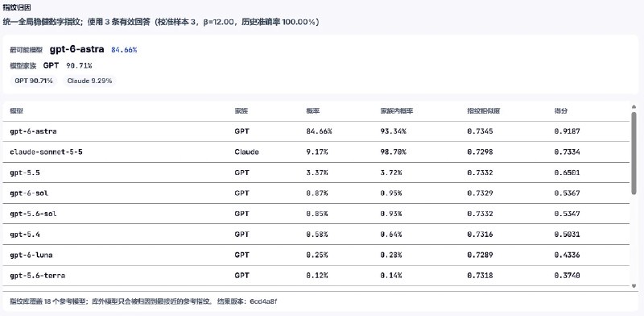Click the 指纹归因 section title
Screen dimensions: 644x316
[16, 7]
